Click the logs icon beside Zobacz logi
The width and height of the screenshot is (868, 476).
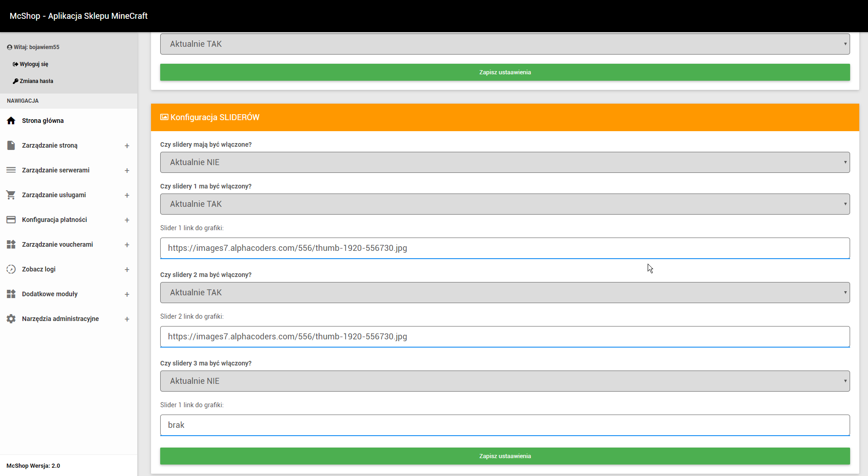pos(11,269)
